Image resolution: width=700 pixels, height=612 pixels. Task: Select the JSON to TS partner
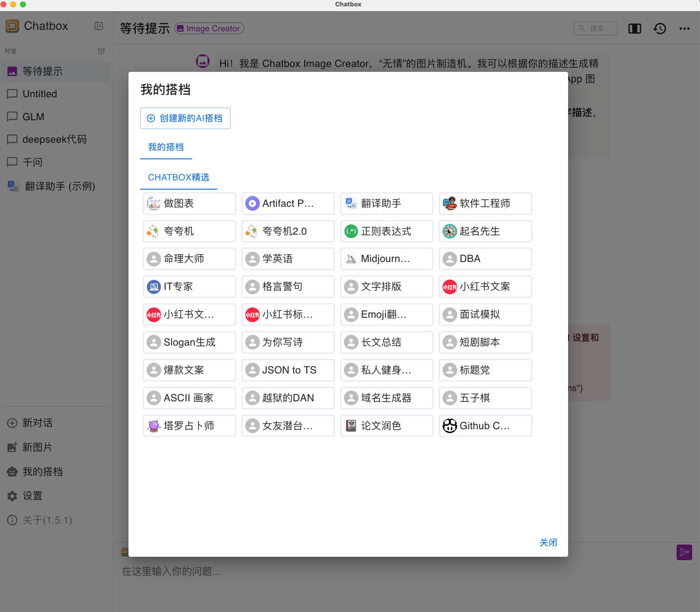point(288,370)
